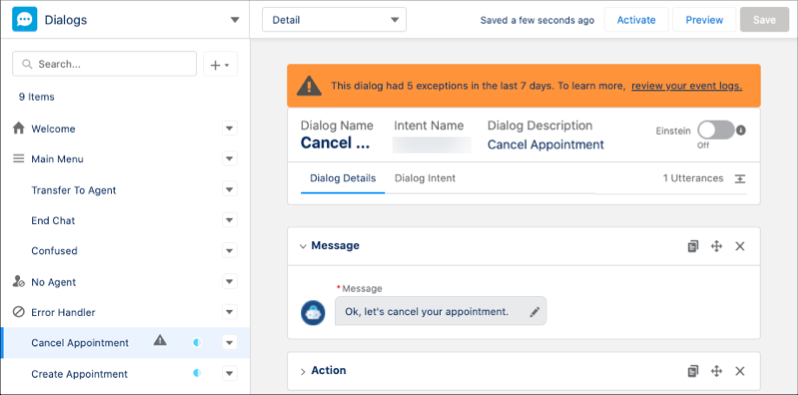Click the Cancel dialog name value

click(335, 143)
